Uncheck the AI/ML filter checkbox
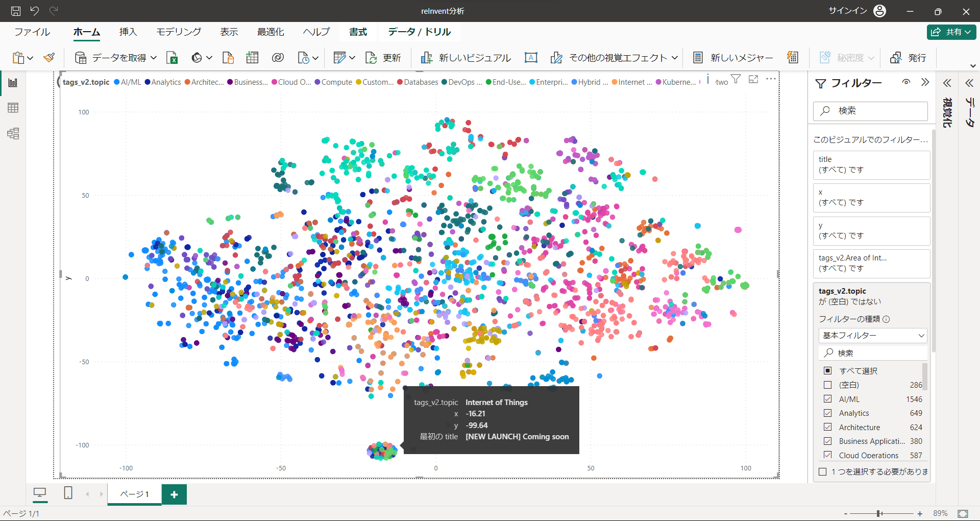Image resolution: width=980 pixels, height=521 pixels. [x=828, y=399]
